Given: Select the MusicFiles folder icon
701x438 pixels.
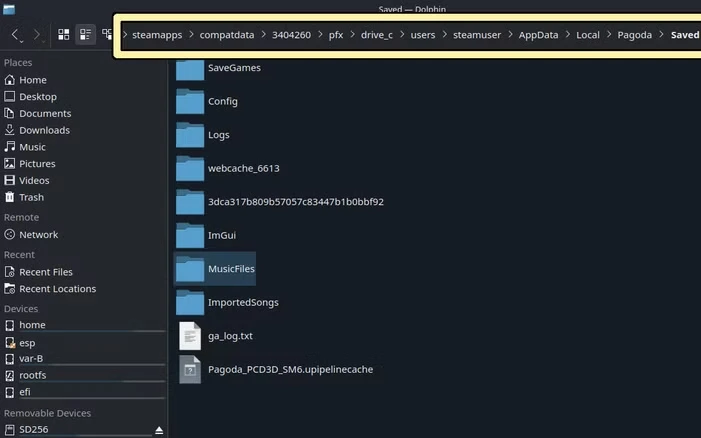Looking at the screenshot, I should (x=190, y=269).
